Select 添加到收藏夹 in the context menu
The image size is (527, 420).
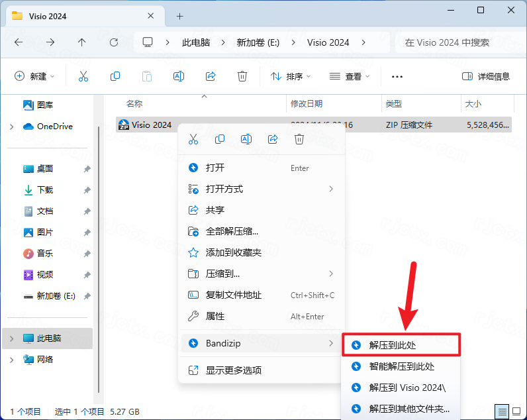coord(263,252)
